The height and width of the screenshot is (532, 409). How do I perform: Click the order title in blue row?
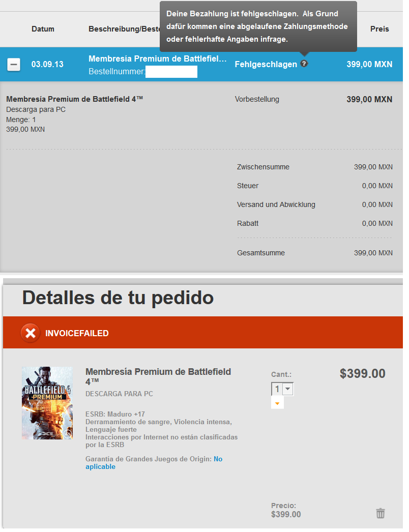158,58
